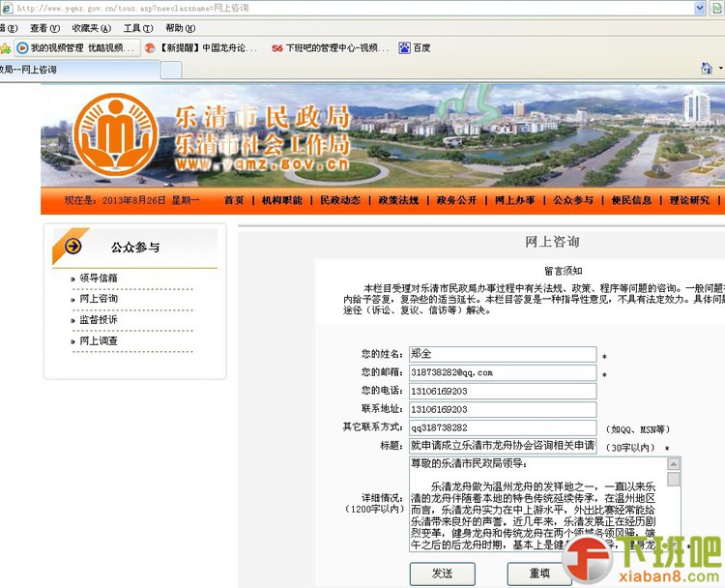This screenshot has width=725, height=588.
Task: Click the 中国龙舟论 favorite's site icon
Action: pos(150,48)
